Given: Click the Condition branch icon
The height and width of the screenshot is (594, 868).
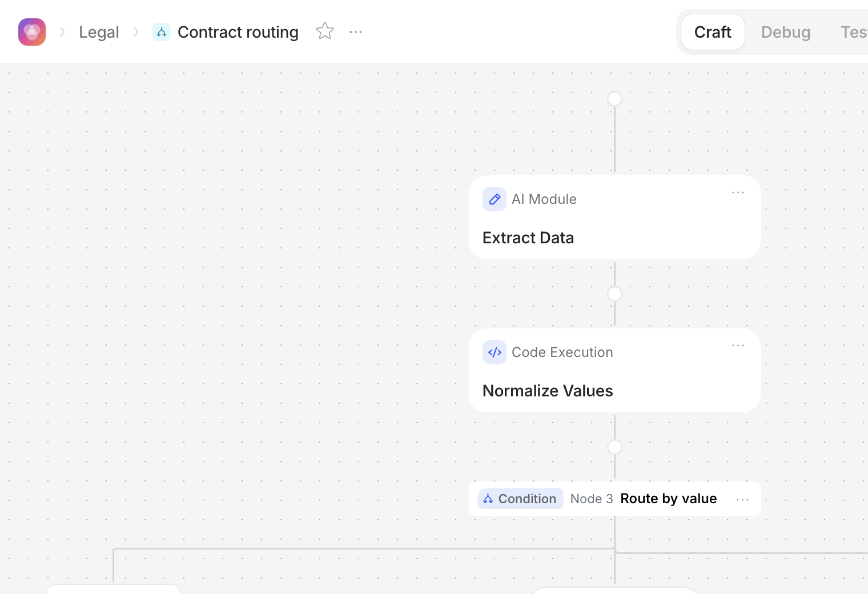Looking at the screenshot, I should (488, 499).
